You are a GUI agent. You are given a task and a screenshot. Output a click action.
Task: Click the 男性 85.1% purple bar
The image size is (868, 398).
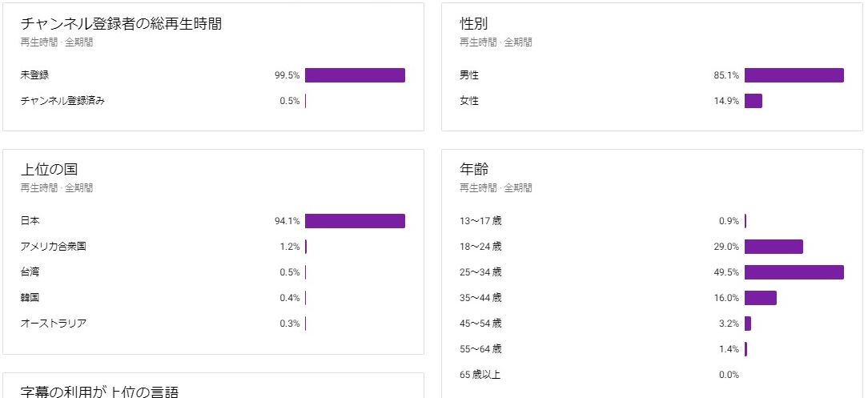[x=794, y=75]
